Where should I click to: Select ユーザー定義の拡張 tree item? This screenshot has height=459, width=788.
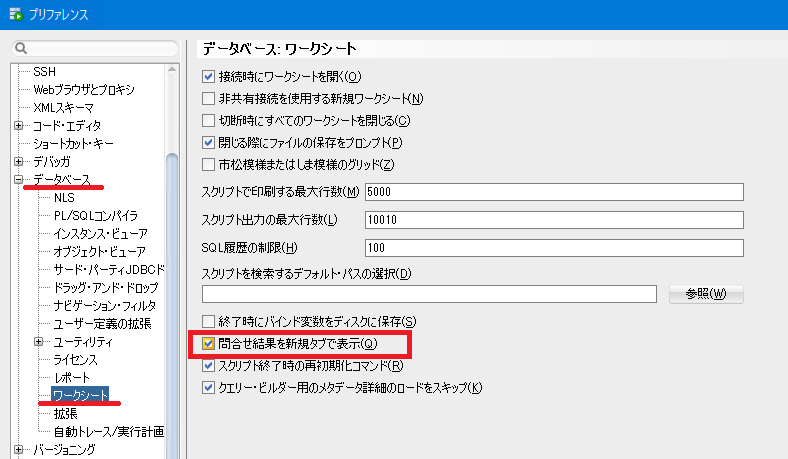click(x=103, y=324)
